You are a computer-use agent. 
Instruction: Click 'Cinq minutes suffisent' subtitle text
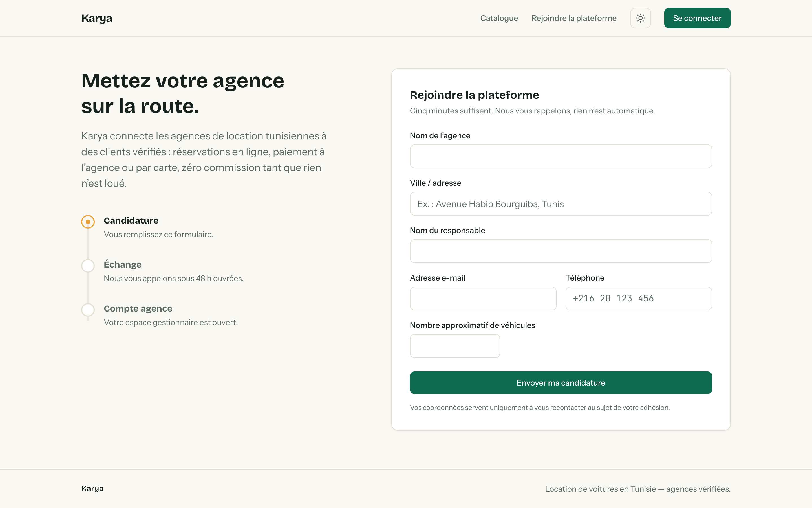[x=532, y=111]
